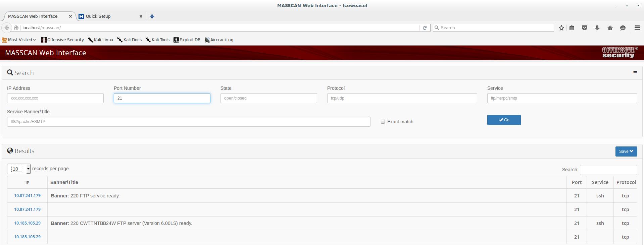The image size is (644, 245).
Task: Click the Pocket save icon
Action: [584, 28]
